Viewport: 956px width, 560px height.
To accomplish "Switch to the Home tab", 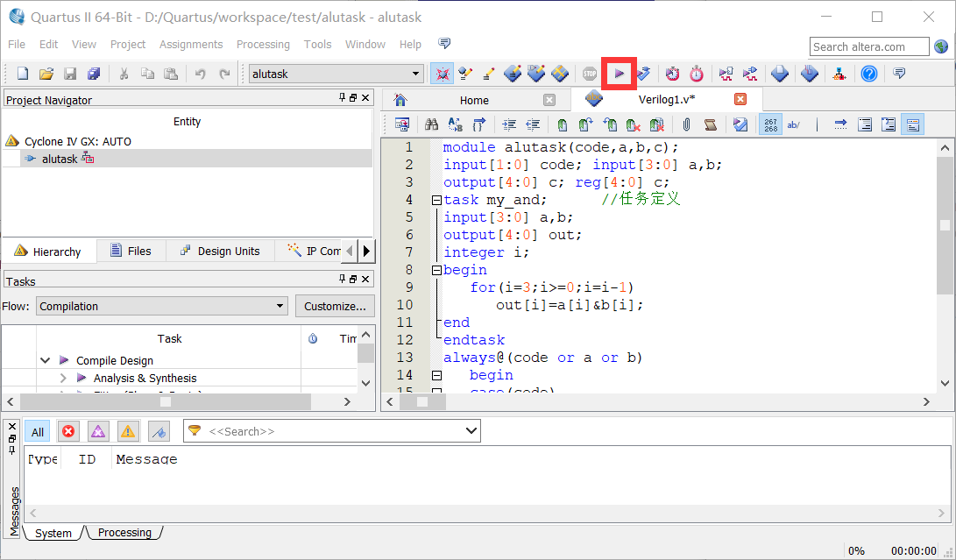I will (474, 100).
